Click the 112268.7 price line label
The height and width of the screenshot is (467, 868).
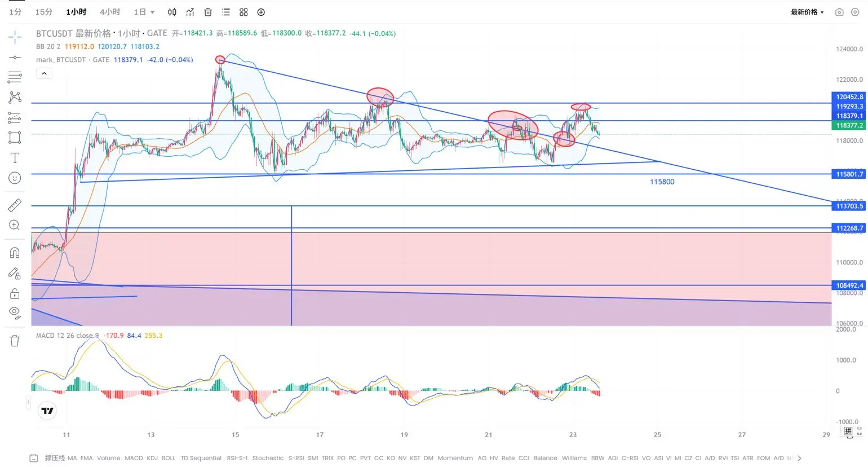849,228
